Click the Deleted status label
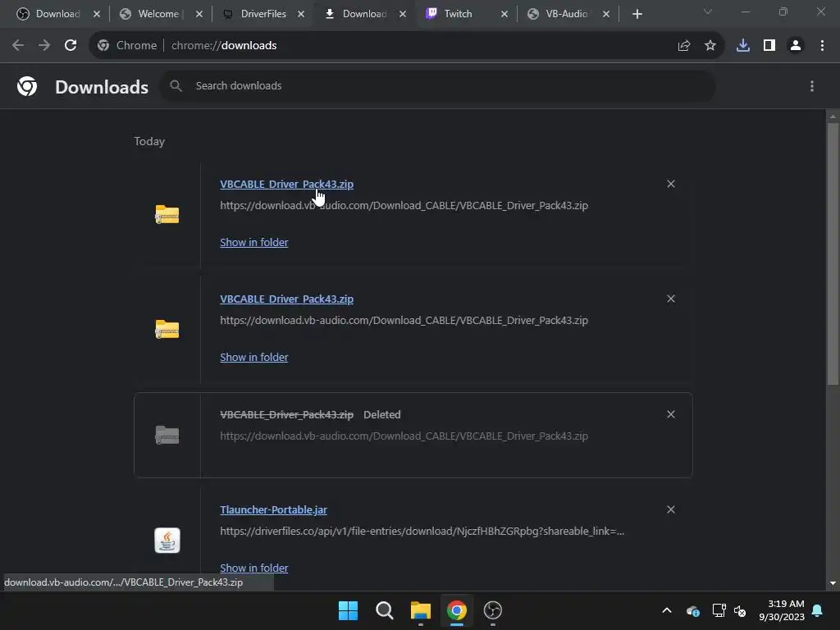 click(382, 414)
